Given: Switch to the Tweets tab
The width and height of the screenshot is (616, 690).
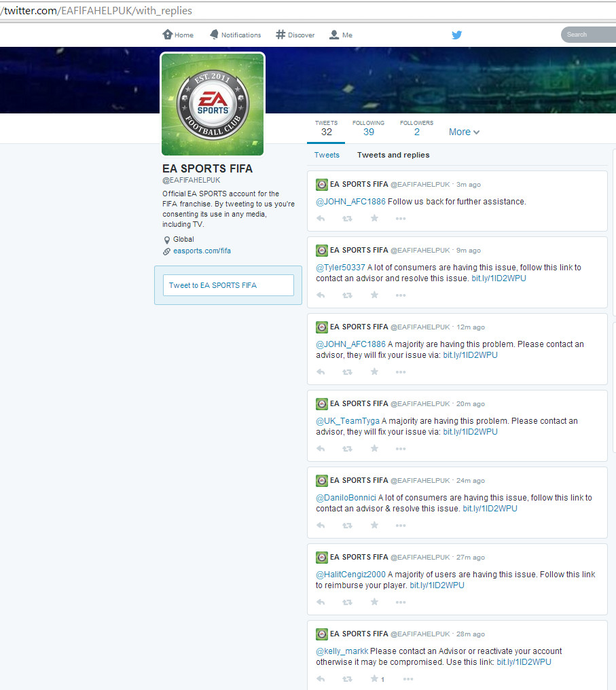Looking at the screenshot, I should coord(327,156).
